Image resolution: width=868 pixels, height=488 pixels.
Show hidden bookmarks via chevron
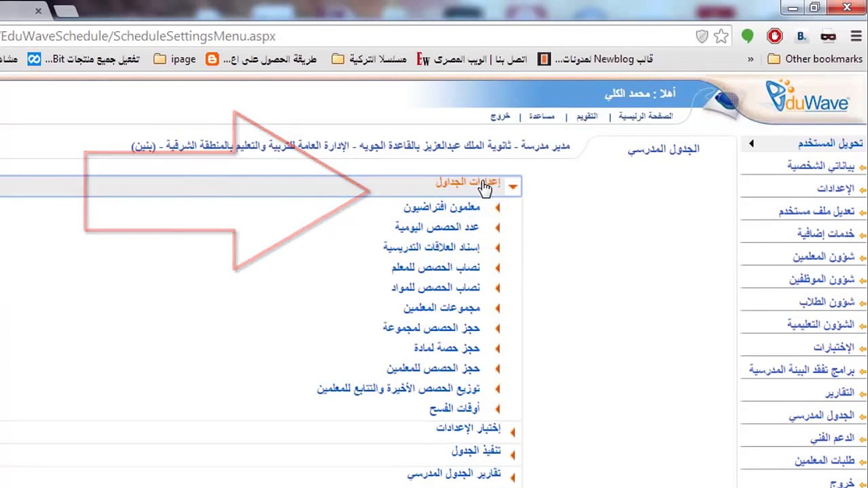coord(750,59)
